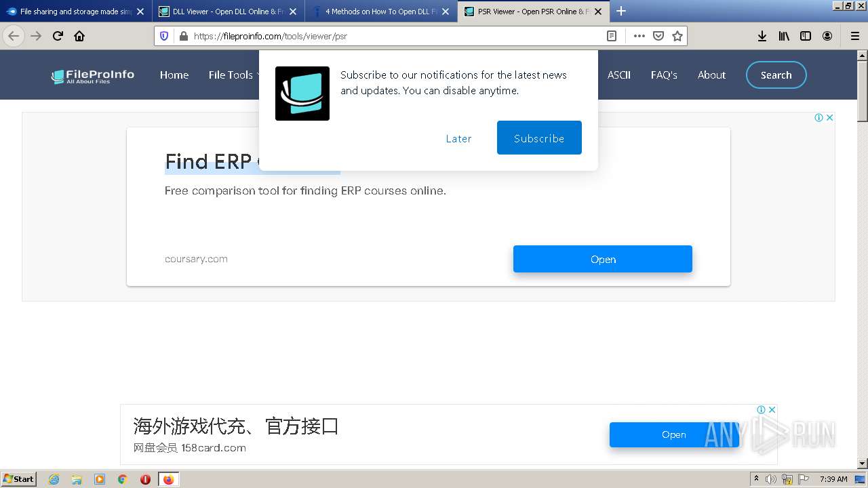Open the ASCII nav link

(619, 75)
